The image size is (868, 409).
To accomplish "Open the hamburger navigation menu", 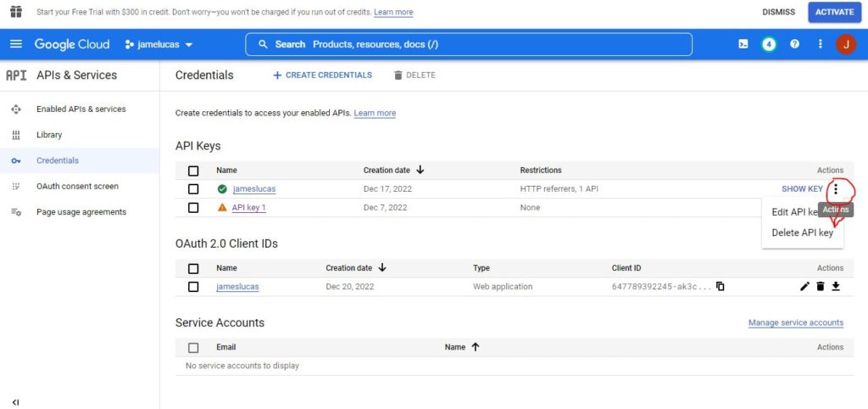I will (x=16, y=44).
